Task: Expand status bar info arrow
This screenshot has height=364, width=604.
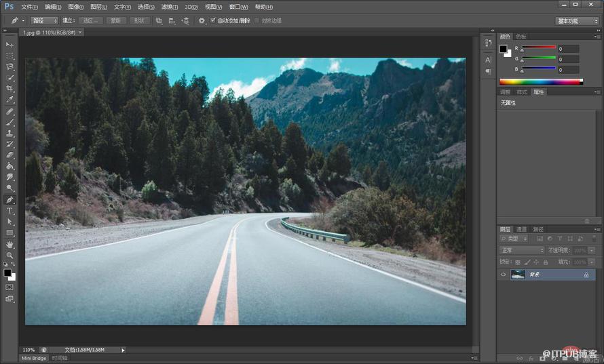Action: coord(123,350)
